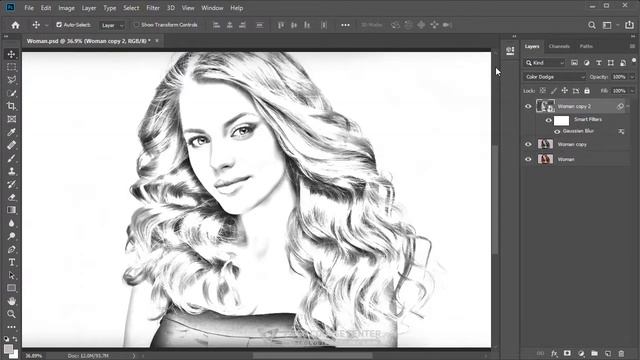Select the Horizontal Type tool
The height and width of the screenshot is (360, 640).
(x=11, y=262)
